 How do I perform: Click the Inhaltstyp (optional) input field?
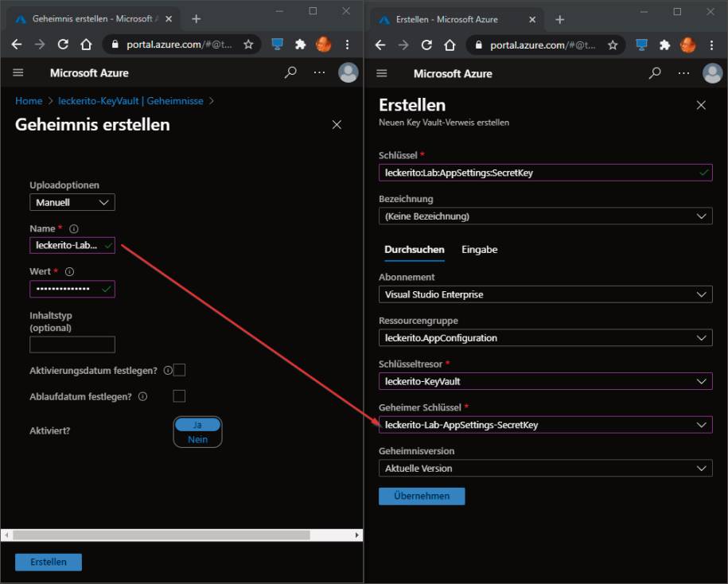pyautogui.click(x=72, y=345)
